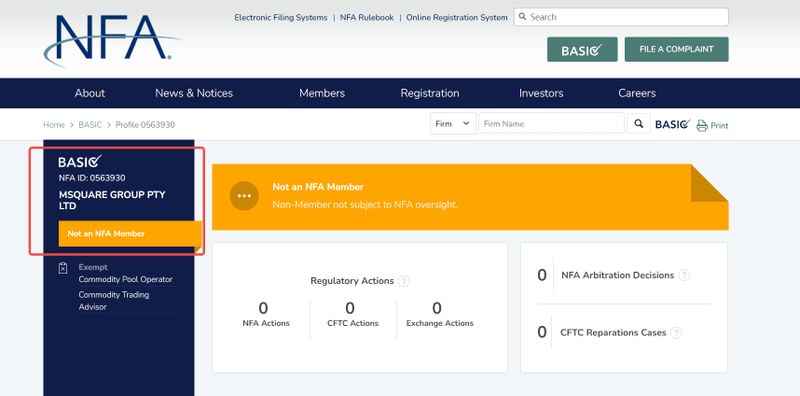This screenshot has height=396, width=800.
Task: Open Commodity Pool Operator link in sidebar
Action: point(126,280)
